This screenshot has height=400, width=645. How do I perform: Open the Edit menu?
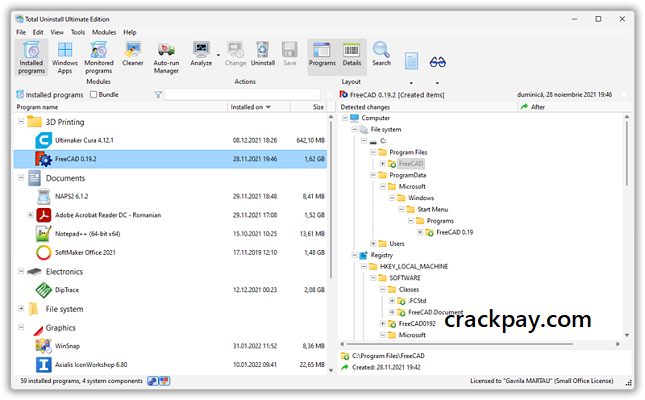tap(38, 32)
